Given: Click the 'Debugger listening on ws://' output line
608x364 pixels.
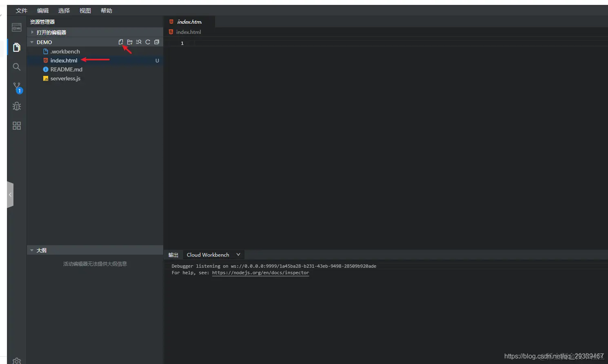Looking at the screenshot, I should click(x=274, y=266).
